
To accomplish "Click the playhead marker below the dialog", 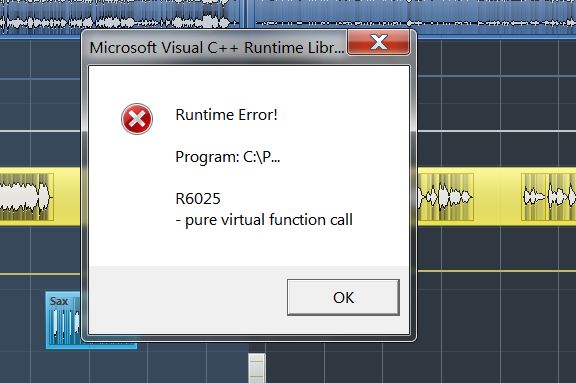I will tap(256, 368).
